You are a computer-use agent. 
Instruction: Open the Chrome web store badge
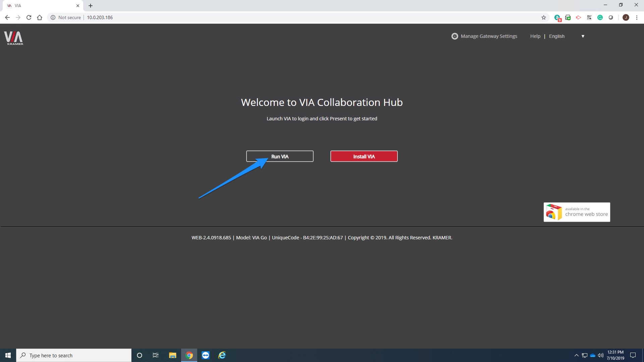[x=577, y=212]
